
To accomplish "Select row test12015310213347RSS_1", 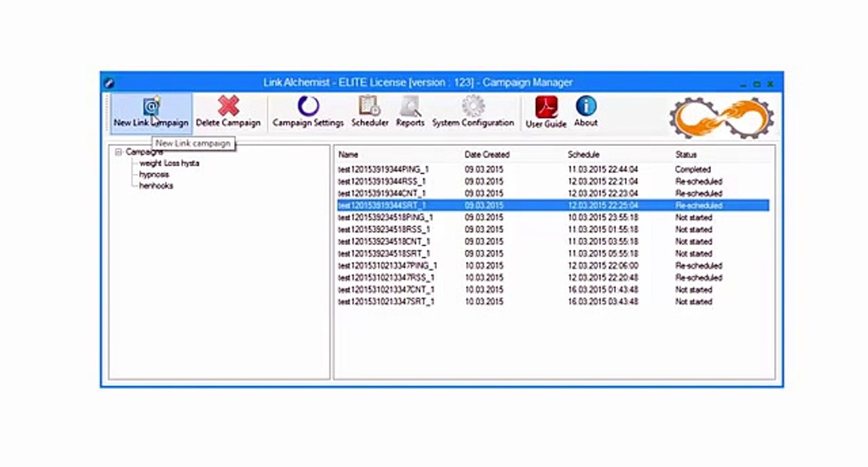I will [x=553, y=278].
